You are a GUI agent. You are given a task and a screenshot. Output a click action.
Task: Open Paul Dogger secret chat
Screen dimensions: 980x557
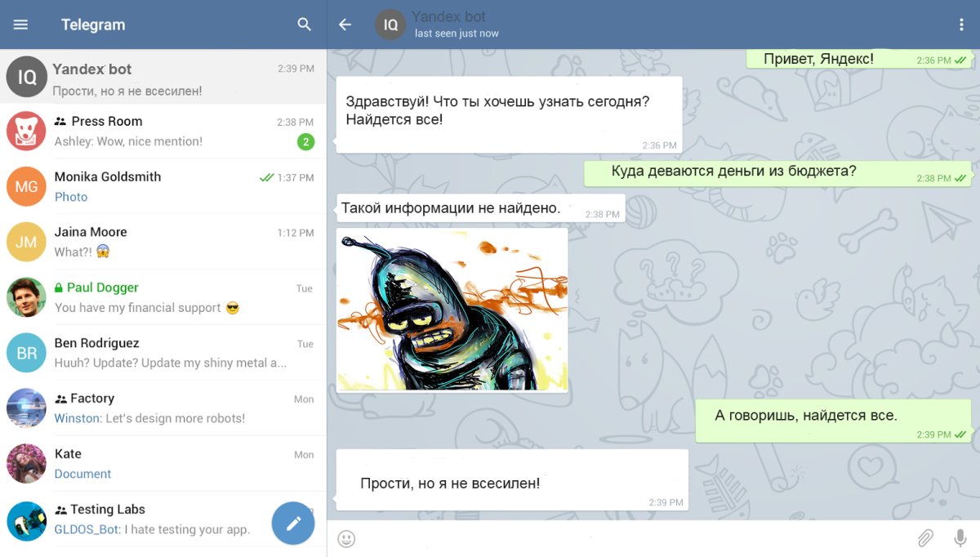pos(163,297)
